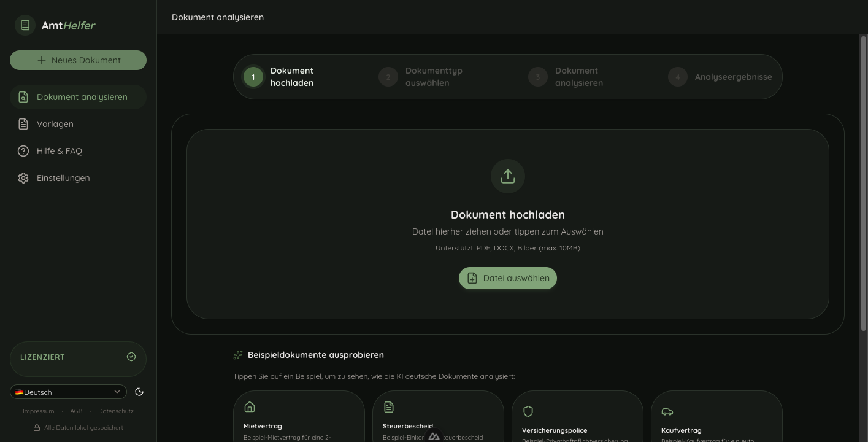Open the Deutsch language dropdown
868x442 pixels.
67,392
